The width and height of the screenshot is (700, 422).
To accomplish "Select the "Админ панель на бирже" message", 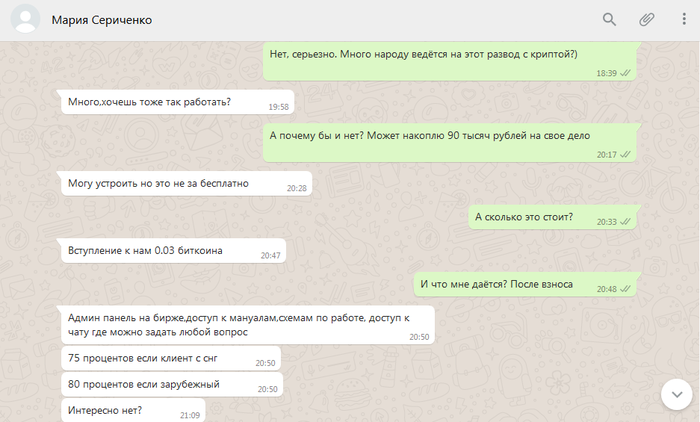I will (x=248, y=325).
